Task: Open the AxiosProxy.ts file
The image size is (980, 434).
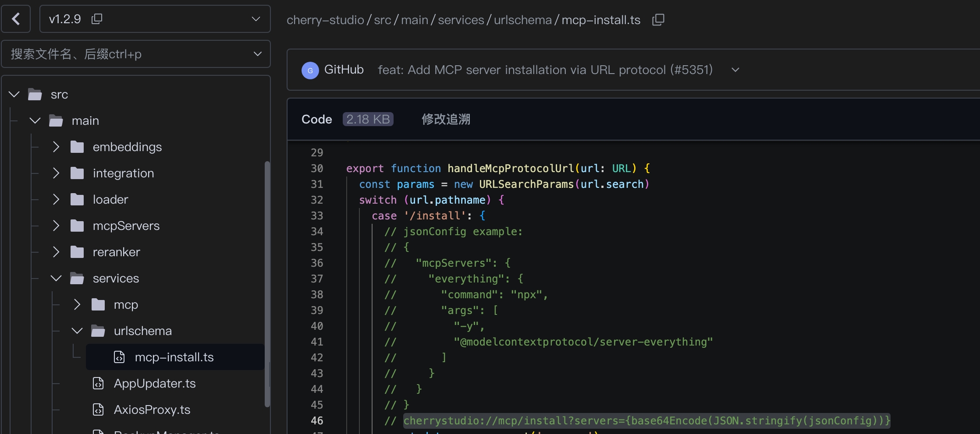Action: coord(152,409)
